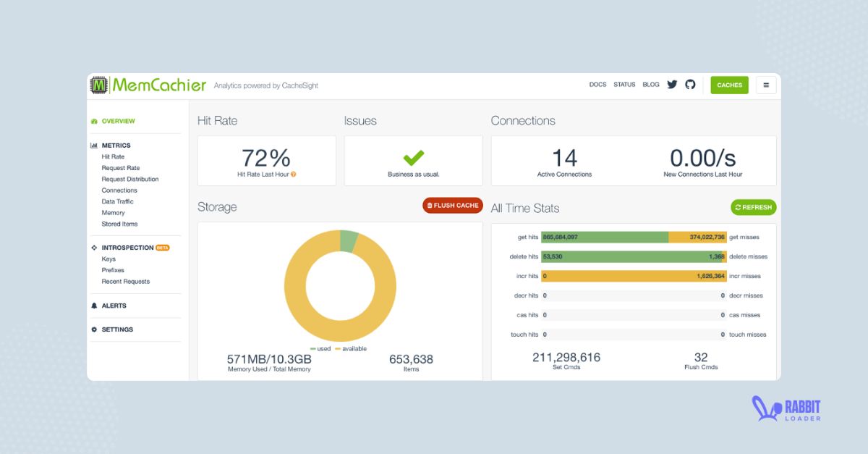Refresh All Time Stats with REFRESH button
The image size is (868, 454).
pyautogui.click(x=753, y=207)
